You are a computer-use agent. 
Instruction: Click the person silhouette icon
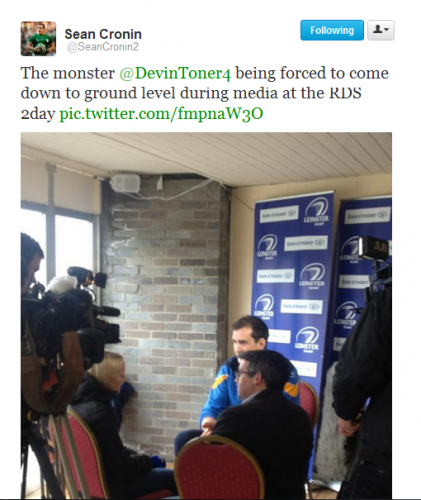tap(377, 30)
